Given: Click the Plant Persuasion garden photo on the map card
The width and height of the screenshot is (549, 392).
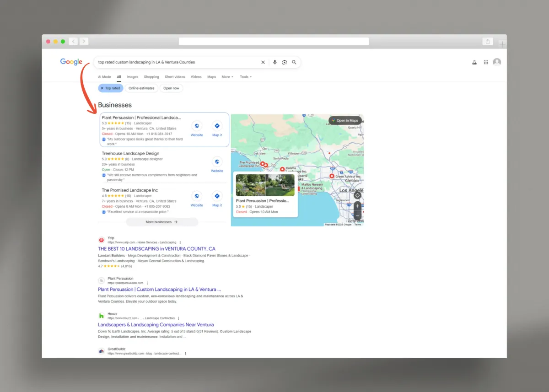Looking at the screenshot, I should (x=251, y=185).
